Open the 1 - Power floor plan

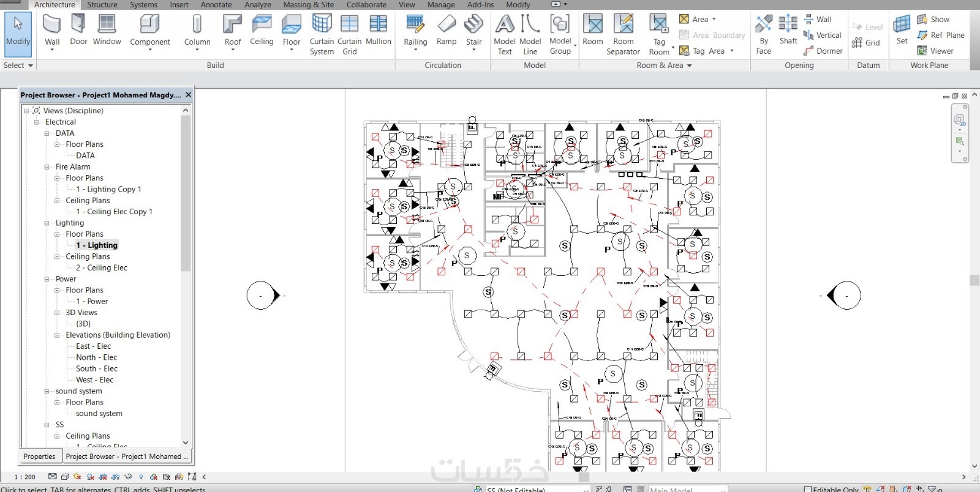pos(92,301)
